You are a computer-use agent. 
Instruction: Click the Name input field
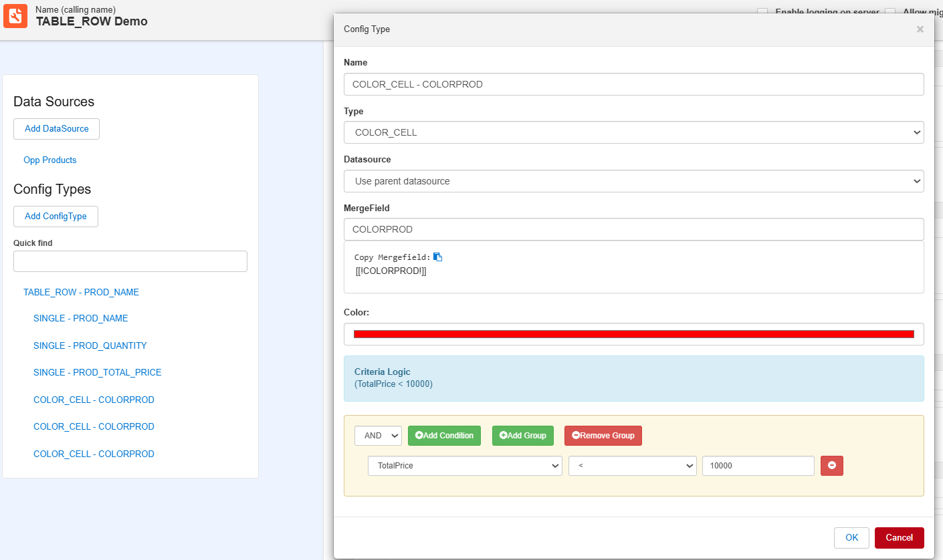634,84
